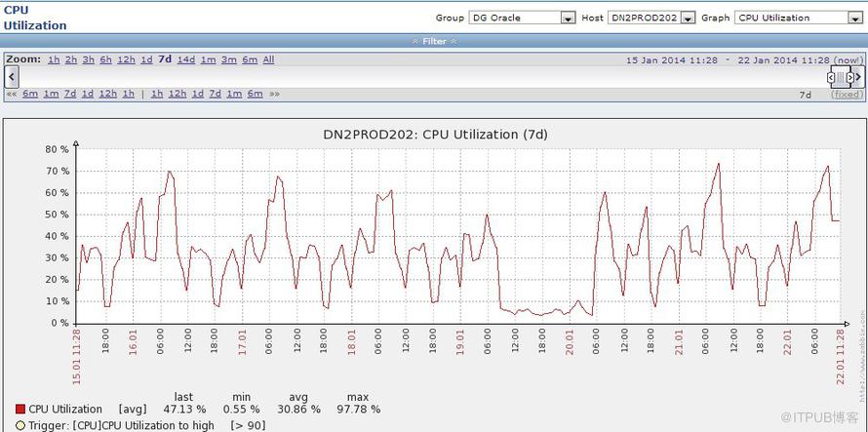Toggle the (fixed) period mode link

pos(846,95)
